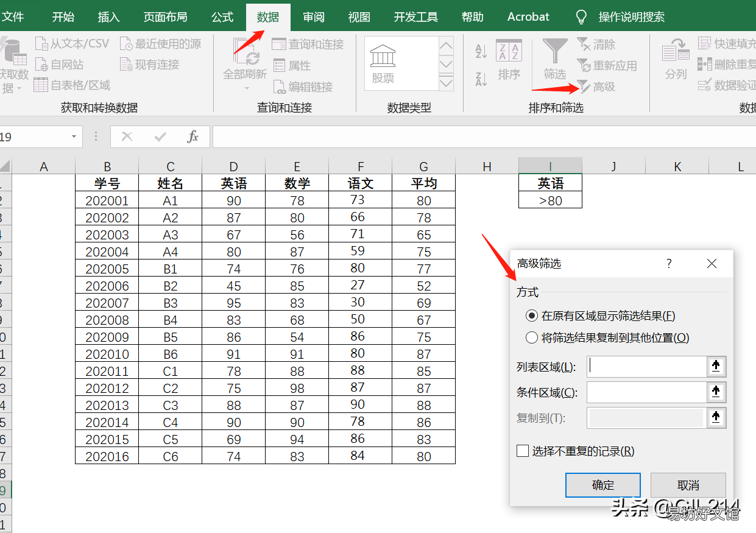Click Clear (清除) filter command

click(x=596, y=44)
